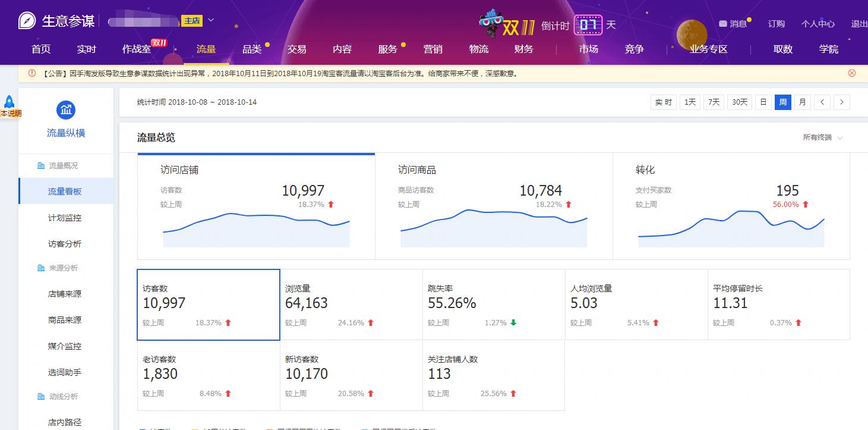Select the 访客数 10,997 metric tile

[209, 305]
